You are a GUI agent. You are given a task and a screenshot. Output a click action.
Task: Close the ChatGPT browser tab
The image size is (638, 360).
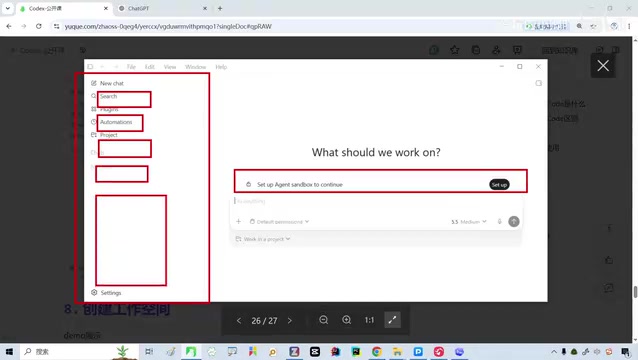click(205, 8)
